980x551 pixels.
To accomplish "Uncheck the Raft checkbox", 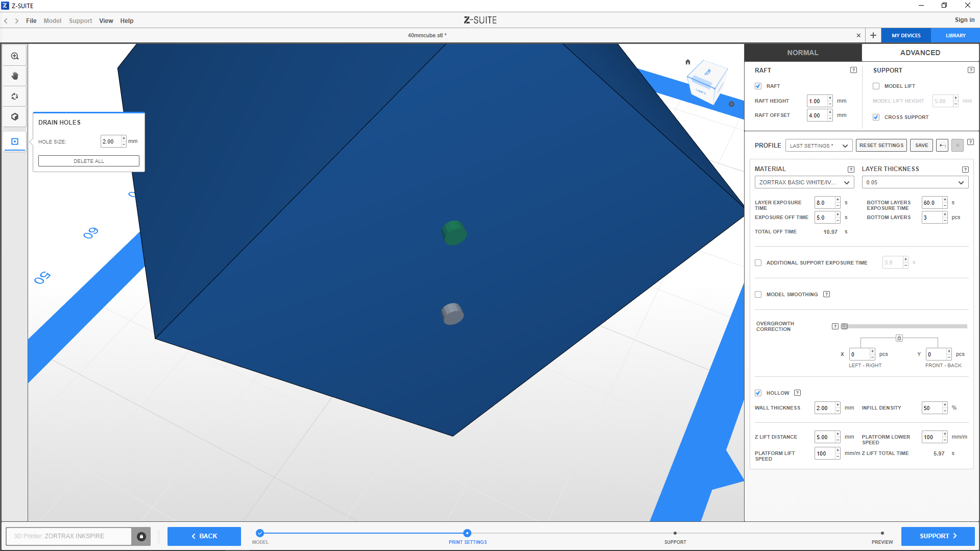I will 758,86.
